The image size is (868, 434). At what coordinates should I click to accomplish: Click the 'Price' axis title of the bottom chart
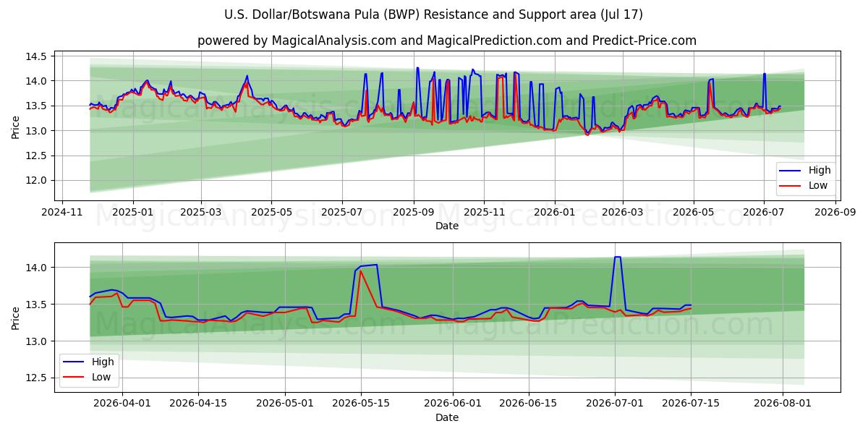(16, 318)
